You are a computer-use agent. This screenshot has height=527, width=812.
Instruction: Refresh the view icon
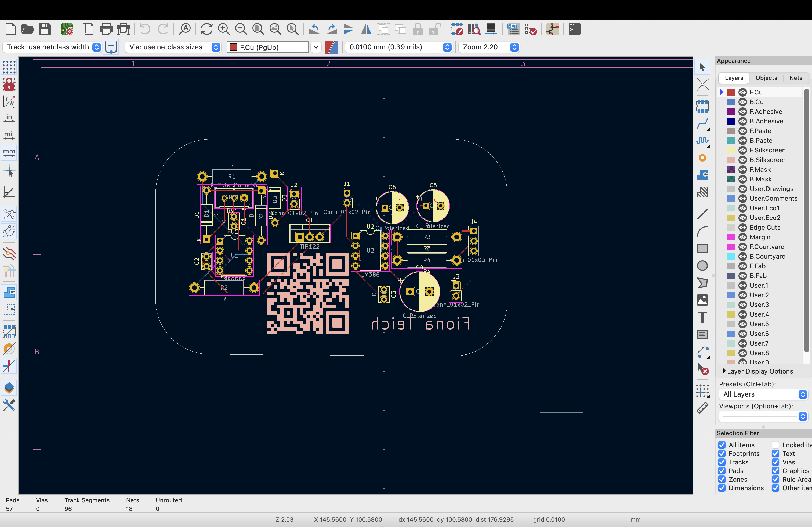(206, 29)
